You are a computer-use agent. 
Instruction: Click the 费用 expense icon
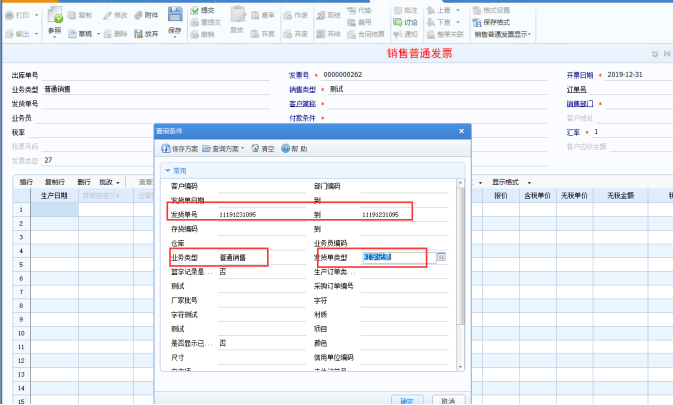point(352,22)
